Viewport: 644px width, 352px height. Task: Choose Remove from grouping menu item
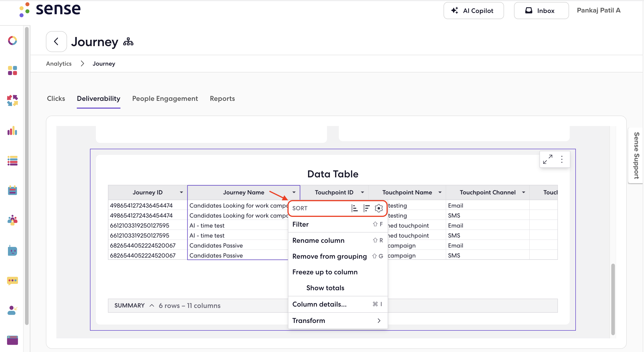[338, 256]
